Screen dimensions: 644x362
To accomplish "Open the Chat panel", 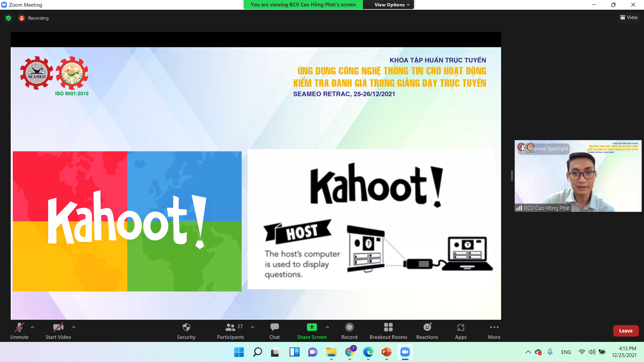I will tap(274, 331).
